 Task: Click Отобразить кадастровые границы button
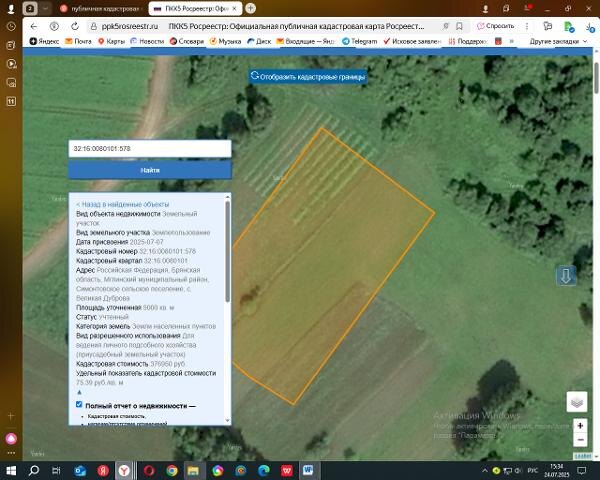[308, 77]
